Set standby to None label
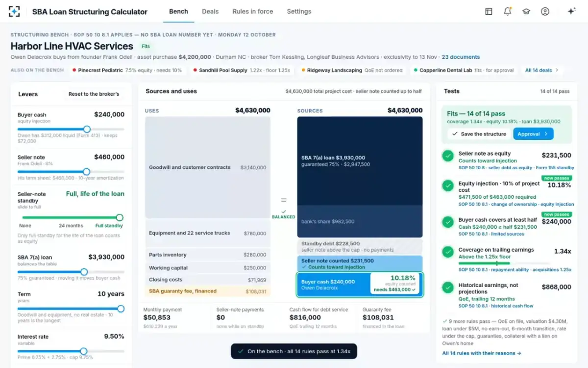The height and width of the screenshot is (368, 588). pyautogui.click(x=25, y=226)
